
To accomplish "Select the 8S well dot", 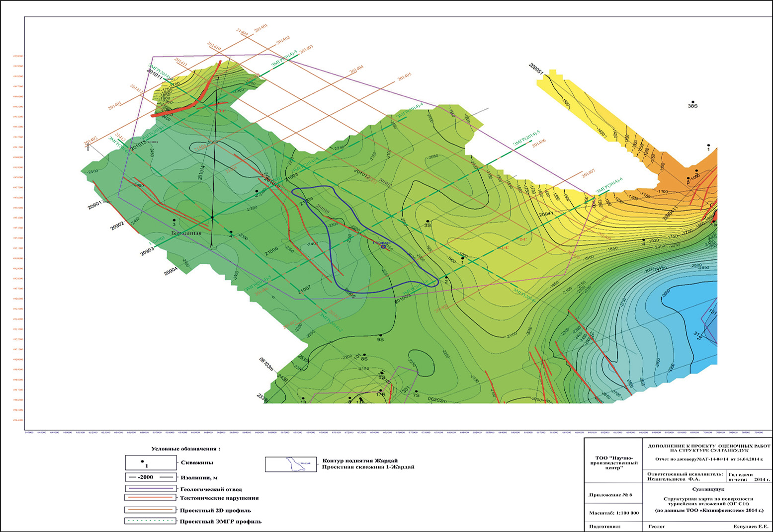I will tap(365, 353).
